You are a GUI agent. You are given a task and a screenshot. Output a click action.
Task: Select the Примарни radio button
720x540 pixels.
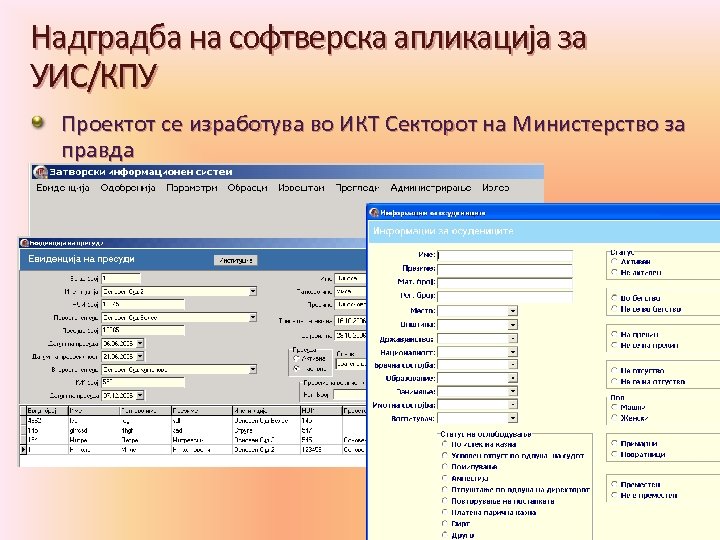pyautogui.click(x=614, y=444)
